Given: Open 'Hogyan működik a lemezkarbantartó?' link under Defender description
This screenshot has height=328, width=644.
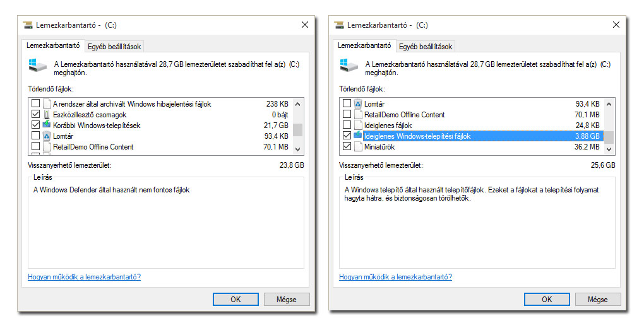Looking at the screenshot, I should 84,277.
